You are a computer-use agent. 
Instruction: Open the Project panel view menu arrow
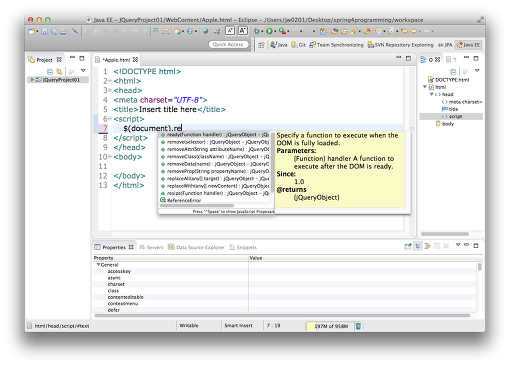[x=83, y=71]
